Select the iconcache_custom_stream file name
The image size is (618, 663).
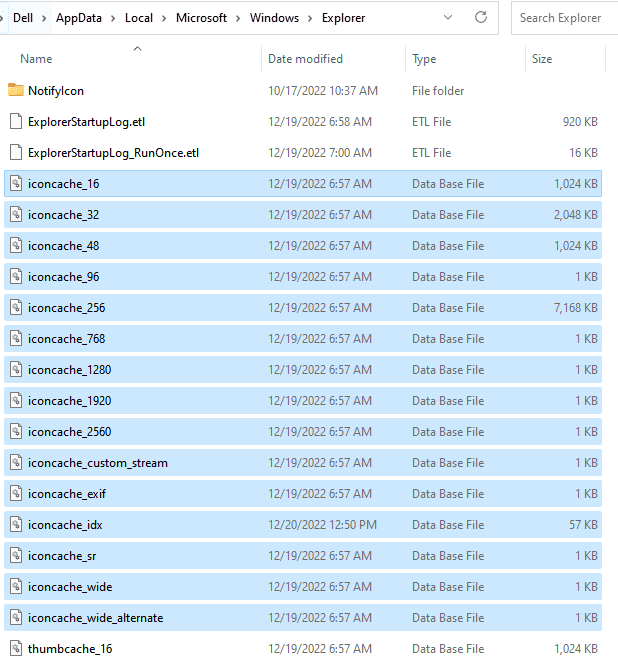(x=97, y=463)
